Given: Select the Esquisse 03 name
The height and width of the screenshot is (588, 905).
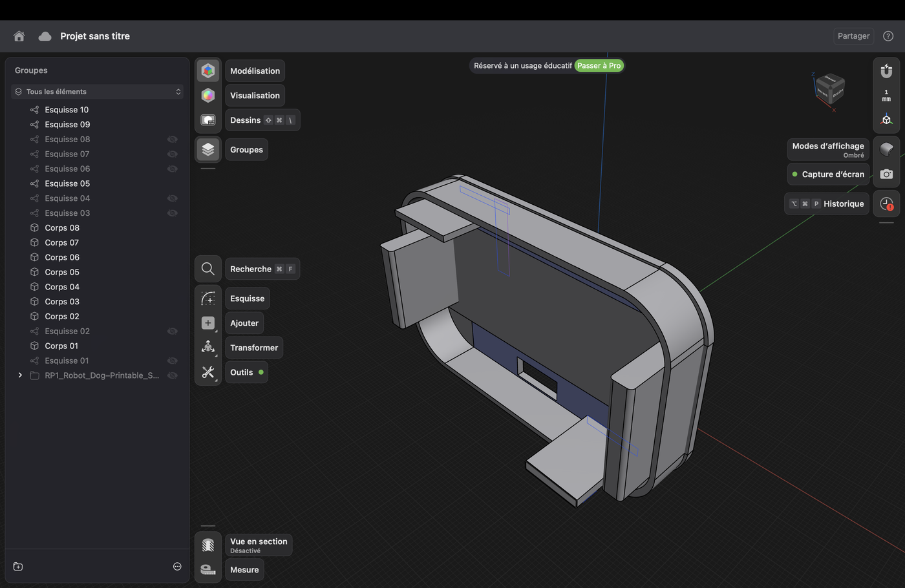Looking at the screenshot, I should click(x=67, y=213).
